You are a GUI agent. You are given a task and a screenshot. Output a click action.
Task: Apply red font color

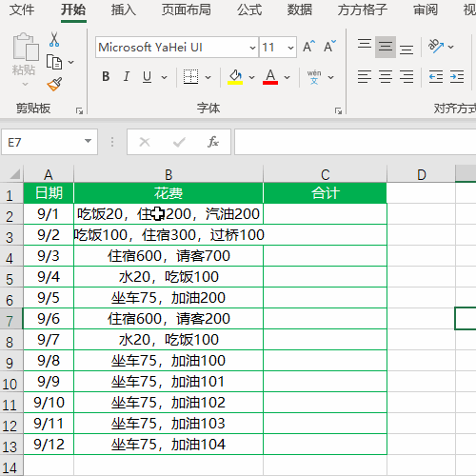coord(270,77)
